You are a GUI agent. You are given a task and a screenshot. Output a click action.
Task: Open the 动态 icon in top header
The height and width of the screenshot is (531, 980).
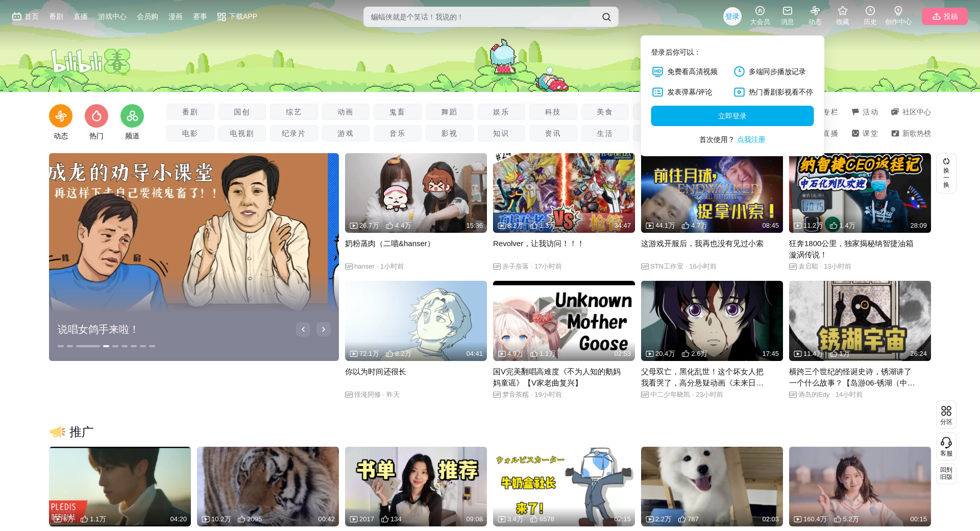click(815, 16)
